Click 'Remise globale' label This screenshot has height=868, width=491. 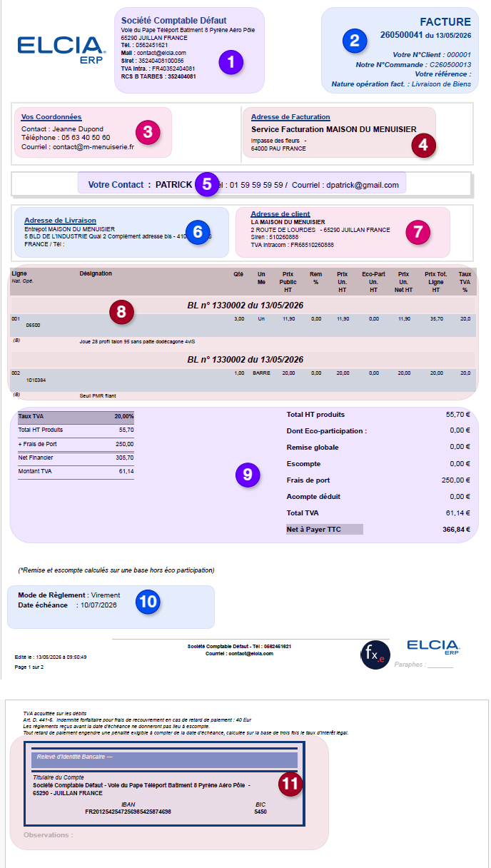point(313,447)
